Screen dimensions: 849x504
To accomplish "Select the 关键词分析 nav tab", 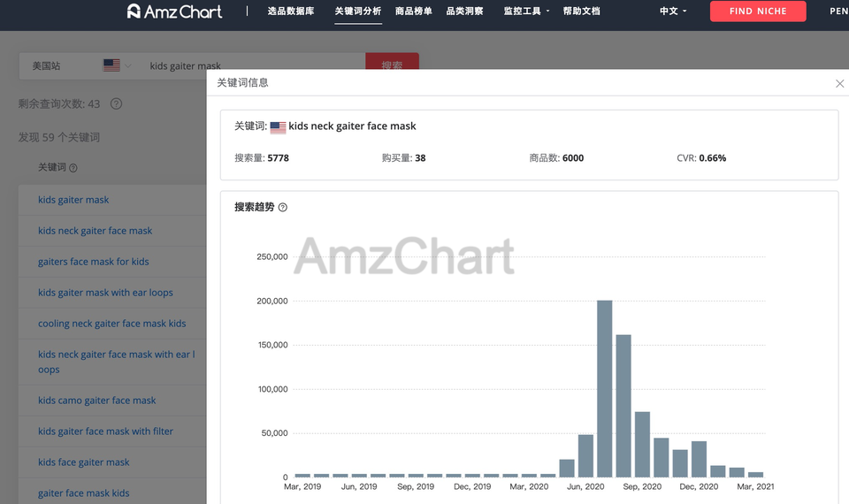I will (x=358, y=11).
